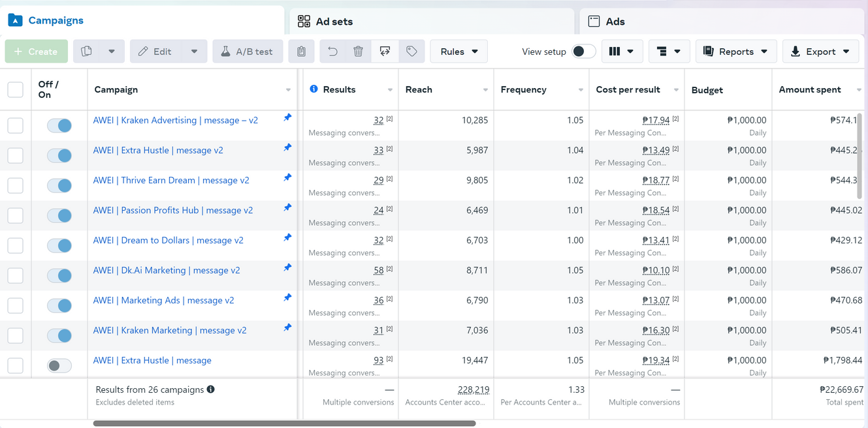Click the tag label icon in toolbar
The height and width of the screenshot is (428, 868).
(411, 52)
